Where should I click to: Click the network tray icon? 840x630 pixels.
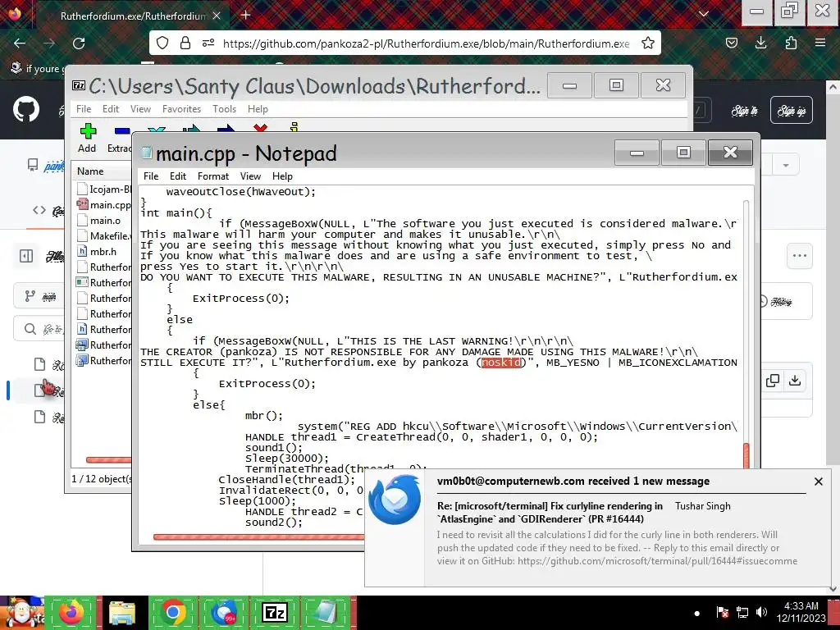[x=742, y=612]
